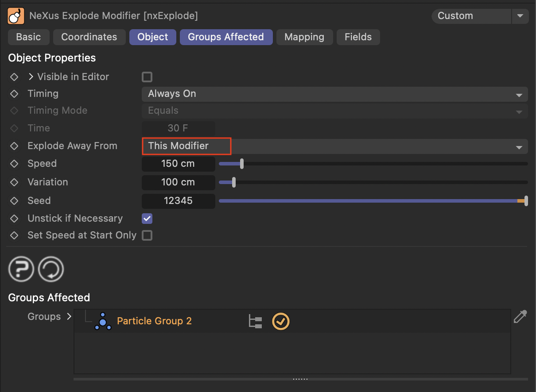Click the Object Properties heading

52,58
